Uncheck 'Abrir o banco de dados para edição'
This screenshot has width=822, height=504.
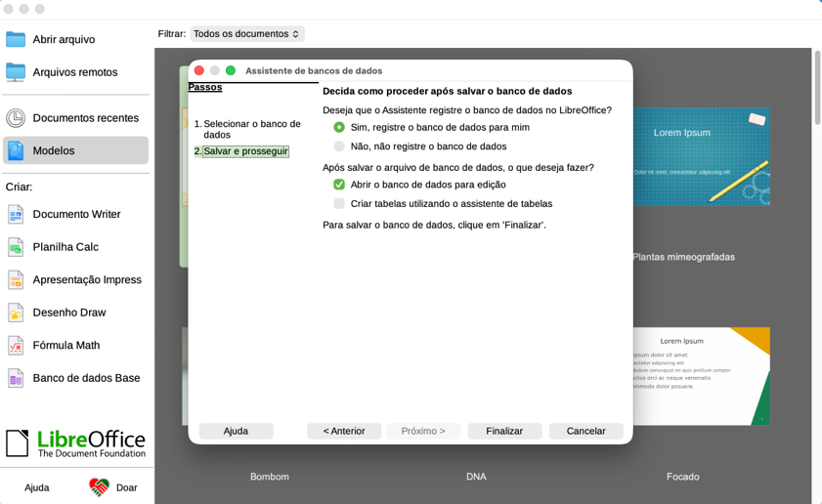tap(339, 185)
